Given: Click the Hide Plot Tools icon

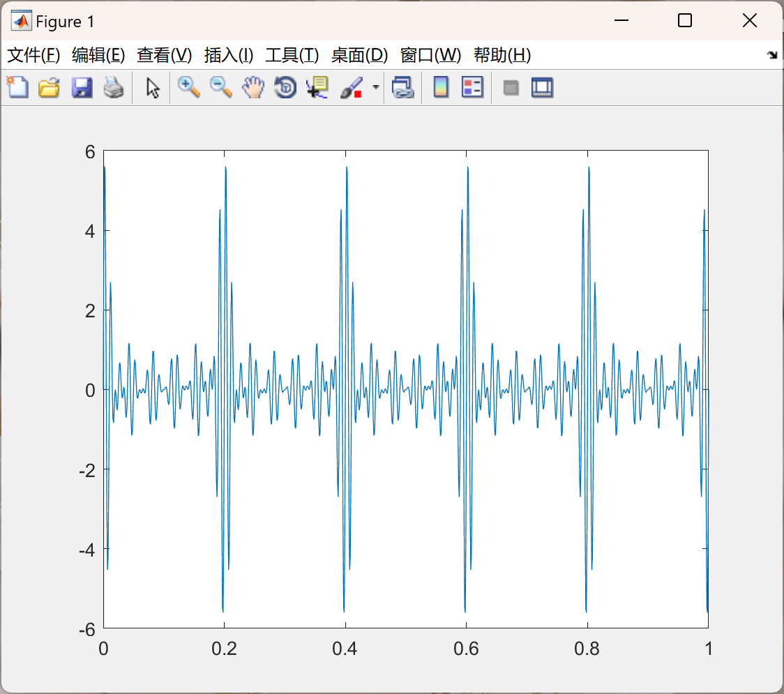Looking at the screenshot, I should point(511,88).
